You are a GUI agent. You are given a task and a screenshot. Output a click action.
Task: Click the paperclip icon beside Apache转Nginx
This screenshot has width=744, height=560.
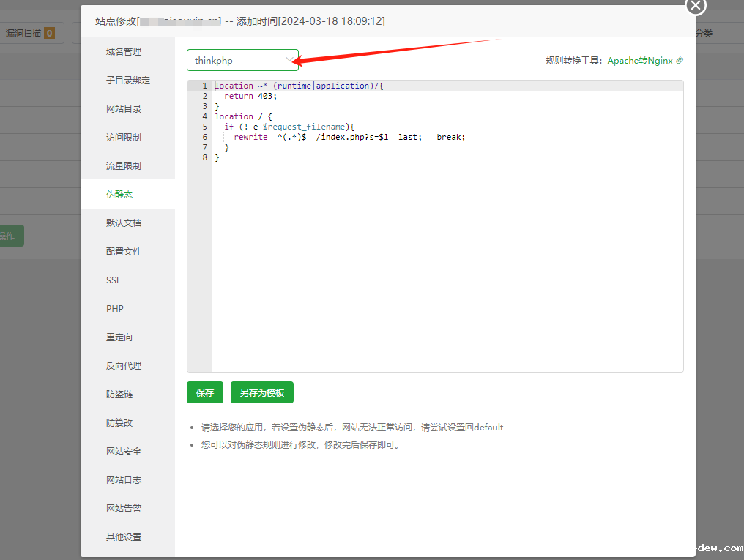tap(680, 61)
